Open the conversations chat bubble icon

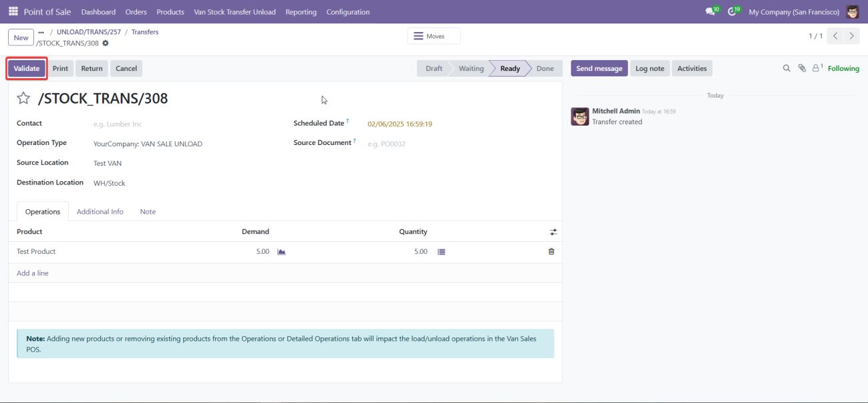click(710, 12)
